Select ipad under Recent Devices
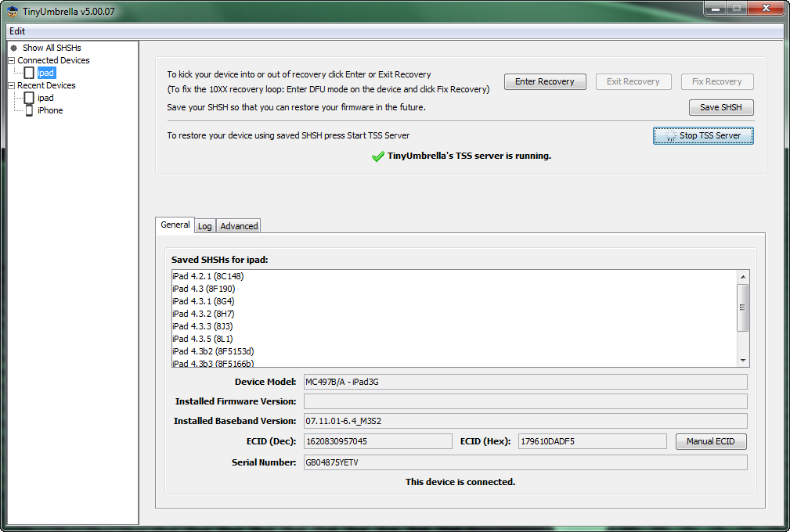 (x=45, y=98)
